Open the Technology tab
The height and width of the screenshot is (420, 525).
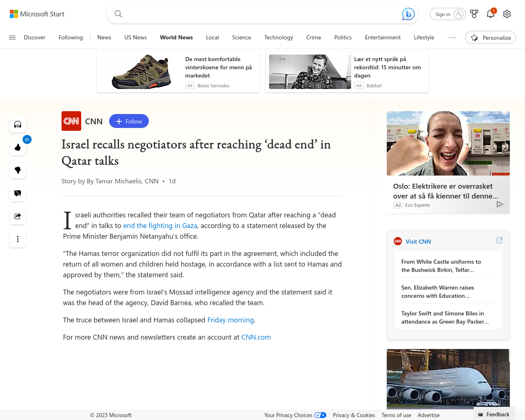(279, 37)
